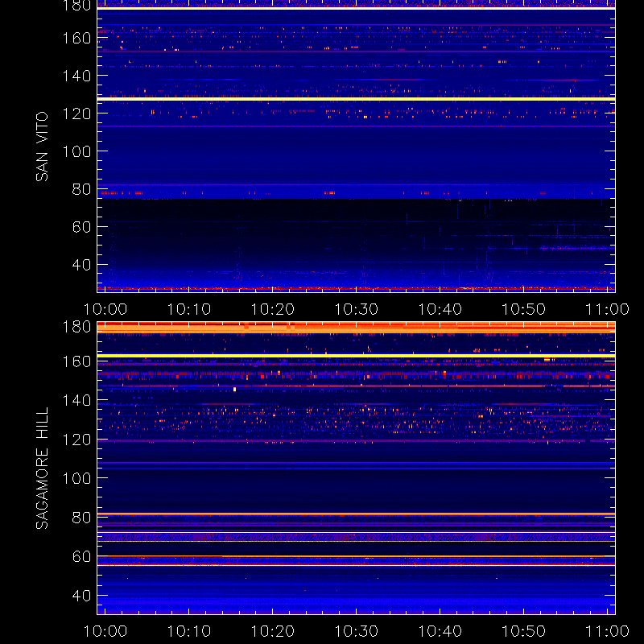
Task: Click inside the San Vito spectrogram plot
Action: 356,147
